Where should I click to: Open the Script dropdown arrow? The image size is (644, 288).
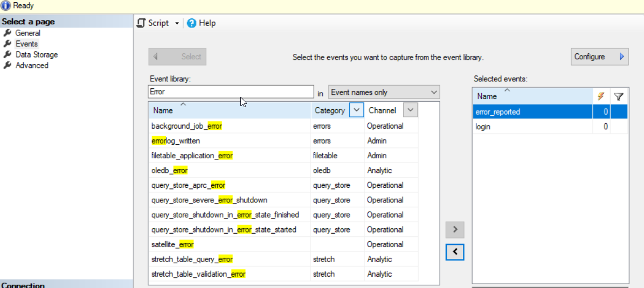point(177,23)
